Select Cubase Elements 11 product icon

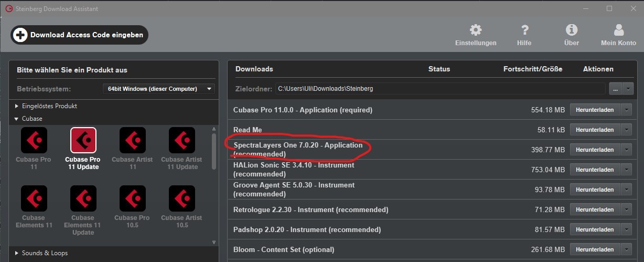pyautogui.click(x=34, y=198)
